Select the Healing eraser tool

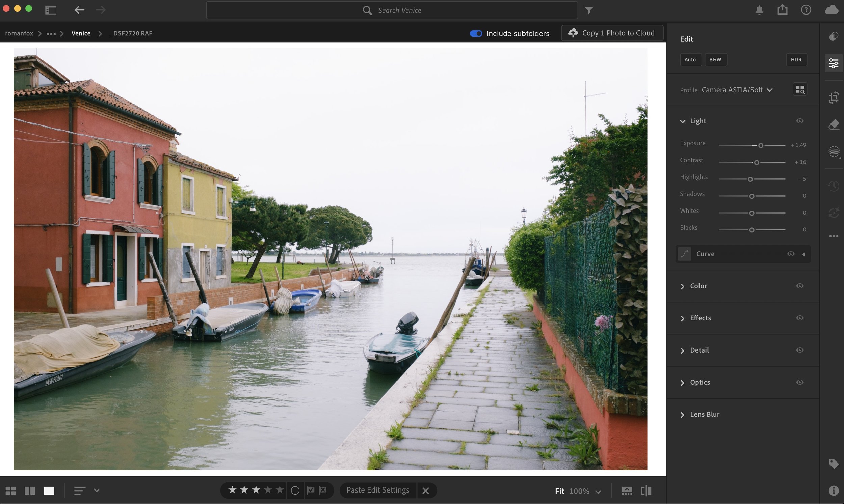coord(834,124)
